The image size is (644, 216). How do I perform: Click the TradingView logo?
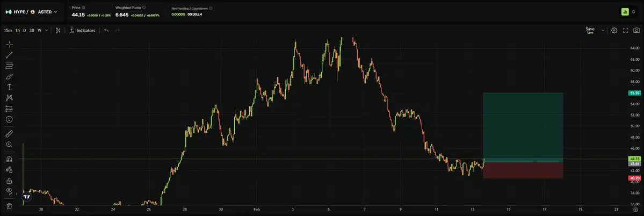(x=27, y=197)
